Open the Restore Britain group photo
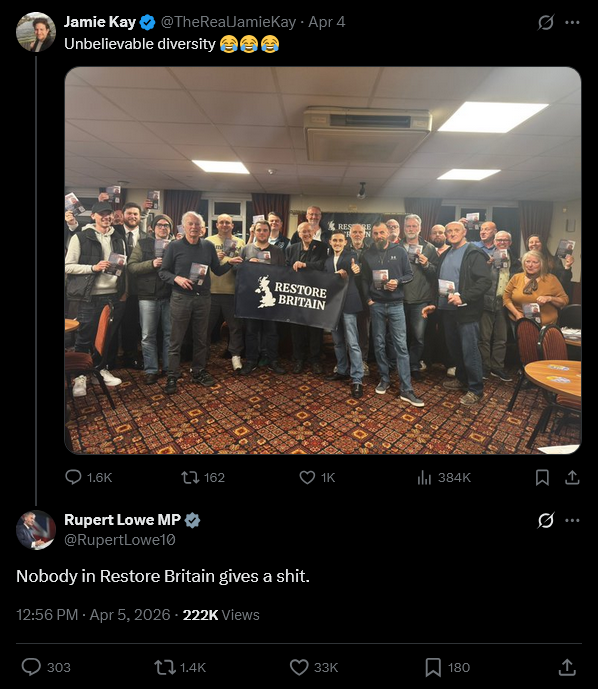This screenshot has width=598, height=689. click(x=323, y=261)
